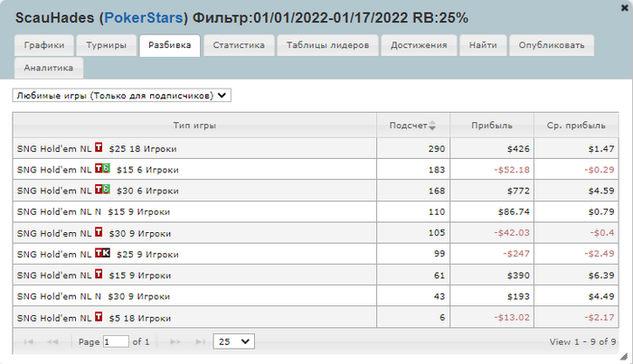Image resolution: width=633 pixels, height=364 pixels.
Task: Select the SNG Hold'em NL N $30 9 Игроки text
Action: click(x=93, y=296)
